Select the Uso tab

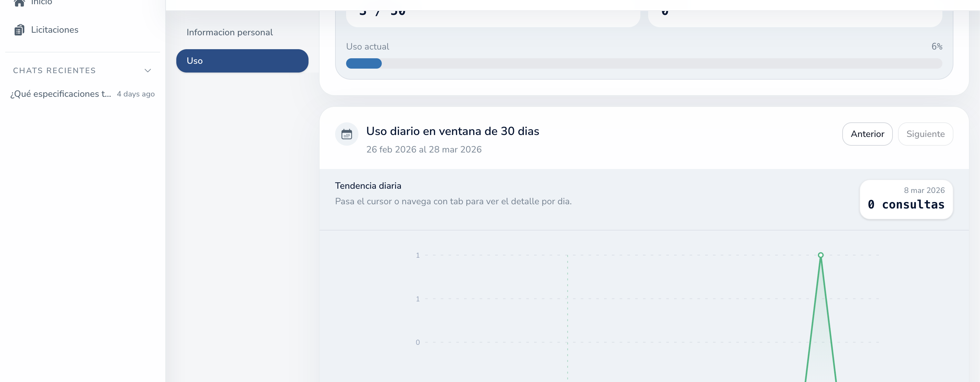tap(242, 61)
